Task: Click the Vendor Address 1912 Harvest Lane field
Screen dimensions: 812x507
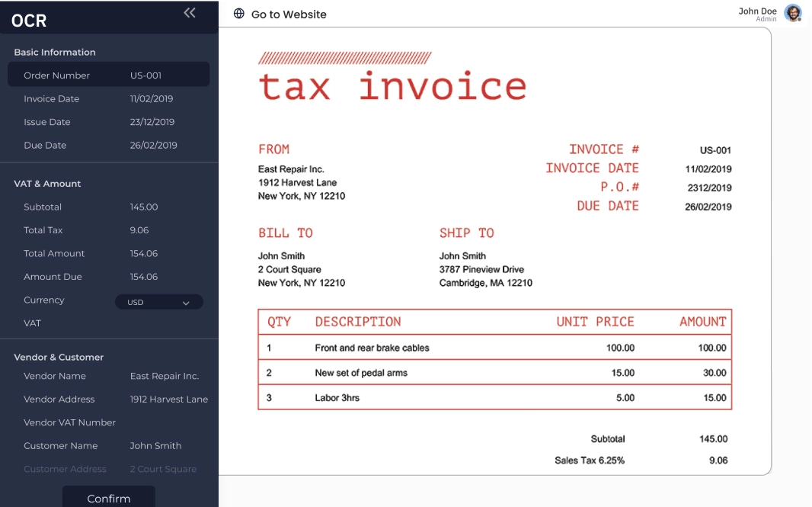Action: pos(169,400)
